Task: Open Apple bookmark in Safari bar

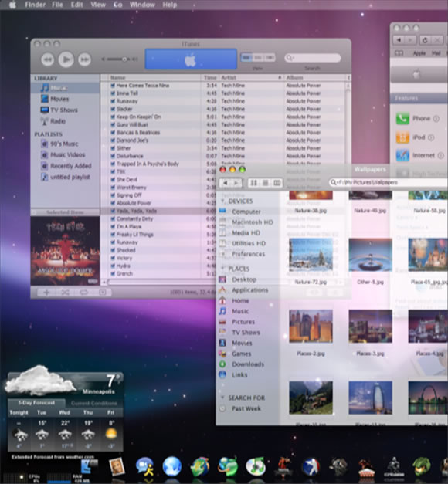Action: point(419,53)
